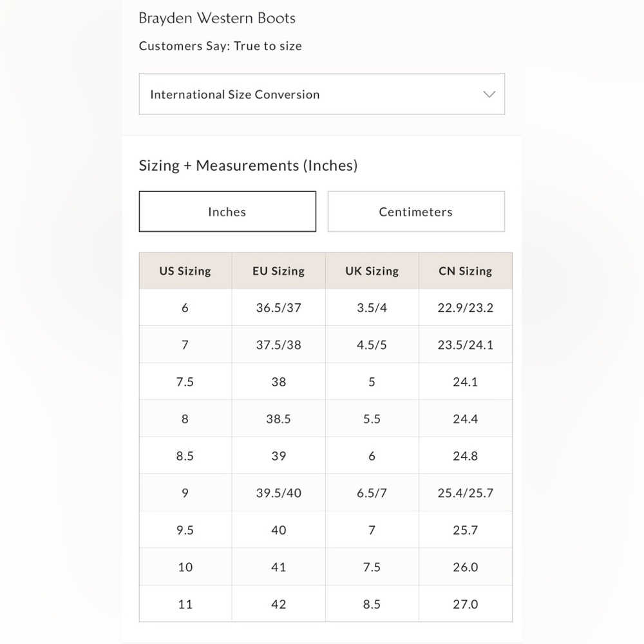Click Sizing + Measurements (Inches) heading

point(248,166)
